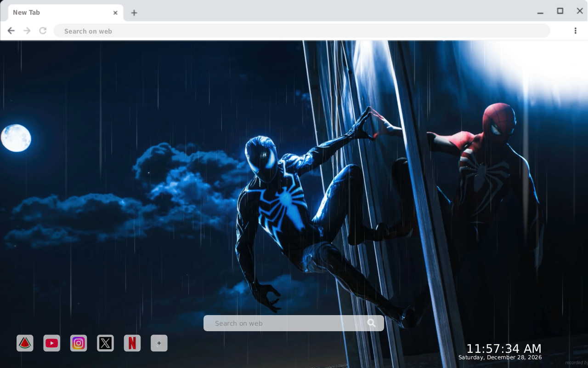588x368 pixels.
Task: Open a new tab with the plus button
Action: click(134, 13)
